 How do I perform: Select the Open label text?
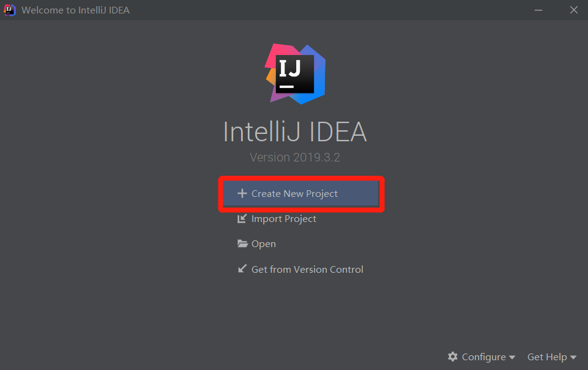pos(264,244)
